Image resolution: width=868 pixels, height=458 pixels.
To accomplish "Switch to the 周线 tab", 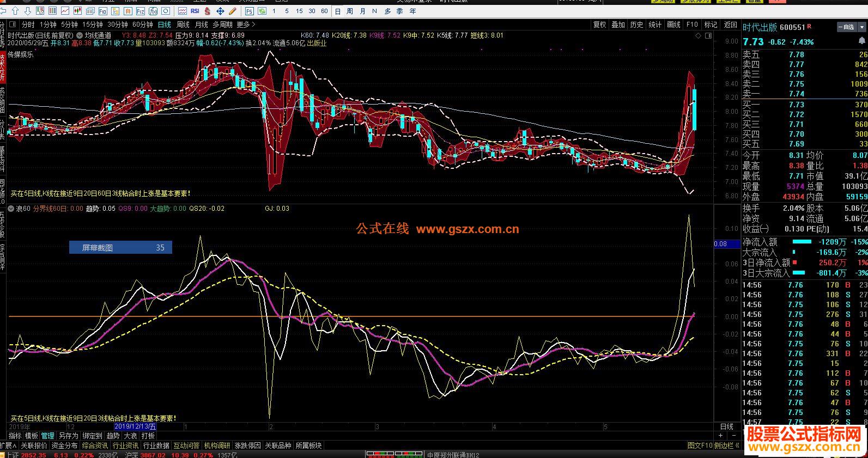I will coord(183,25).
